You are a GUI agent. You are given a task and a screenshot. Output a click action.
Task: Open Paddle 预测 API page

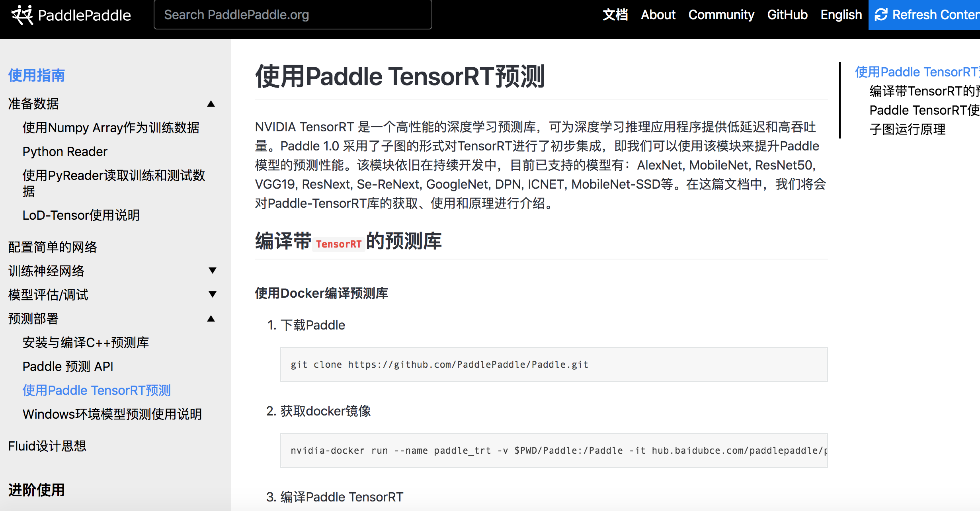point(68,367)
